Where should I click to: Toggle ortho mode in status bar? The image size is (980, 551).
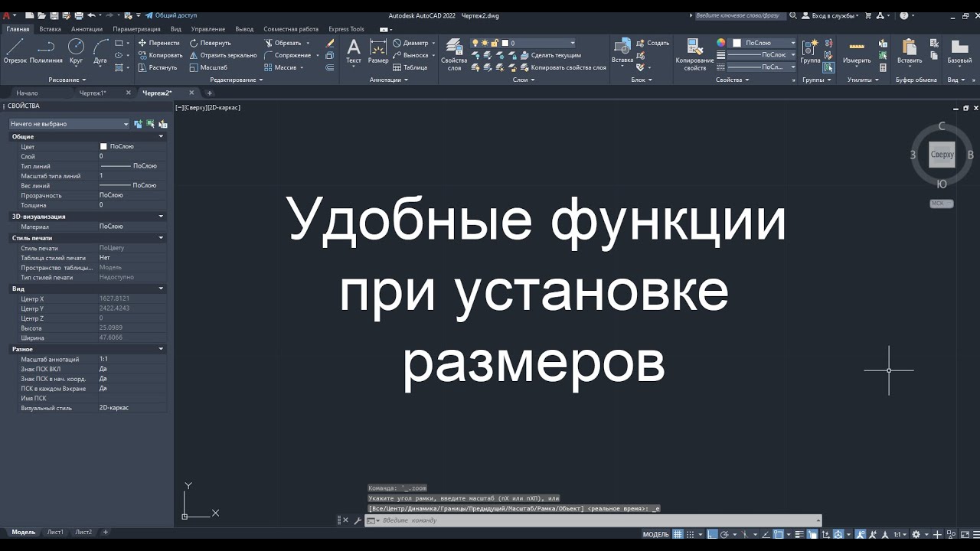pos(712,534)
